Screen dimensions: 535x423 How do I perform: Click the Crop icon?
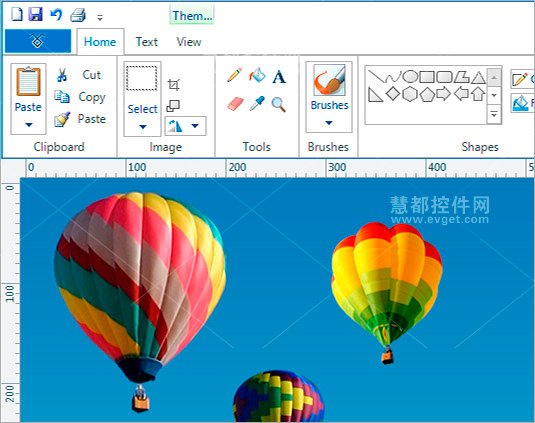pos(173,84)
